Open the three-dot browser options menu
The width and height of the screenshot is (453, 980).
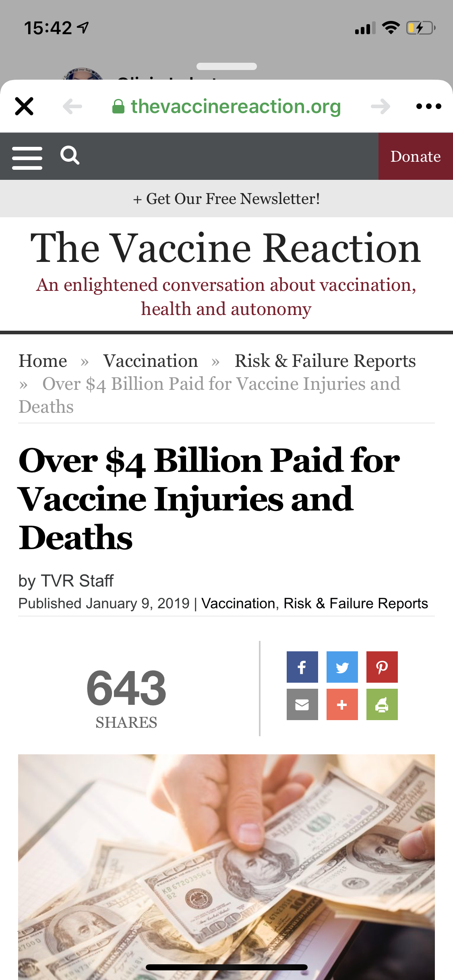(428, 107)
